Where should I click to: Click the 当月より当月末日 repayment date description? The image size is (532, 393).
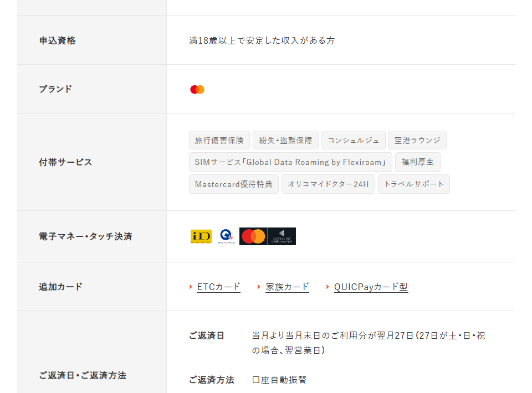tap(369, 343)
